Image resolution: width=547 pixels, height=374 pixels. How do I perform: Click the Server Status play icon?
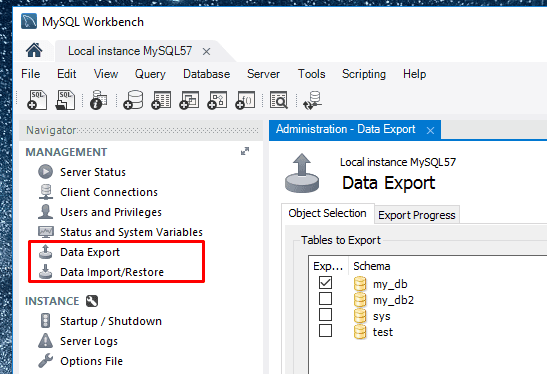pos(46,172)
